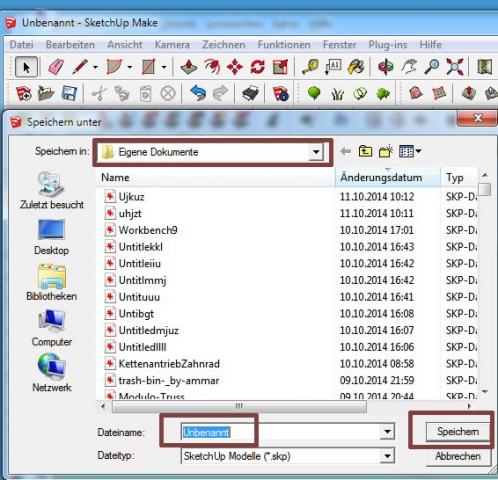
Task: Activate the Paint Bucket tool
Action: click(x=356, y=67)
